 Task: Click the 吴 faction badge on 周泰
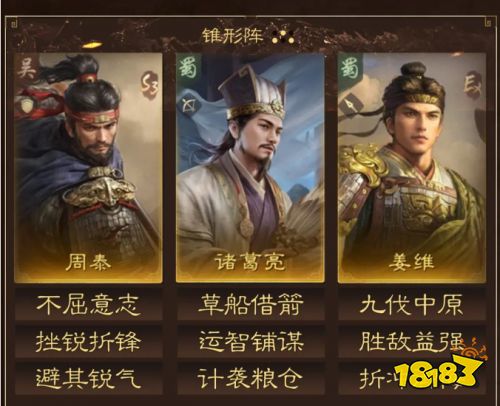click(27, 68)
